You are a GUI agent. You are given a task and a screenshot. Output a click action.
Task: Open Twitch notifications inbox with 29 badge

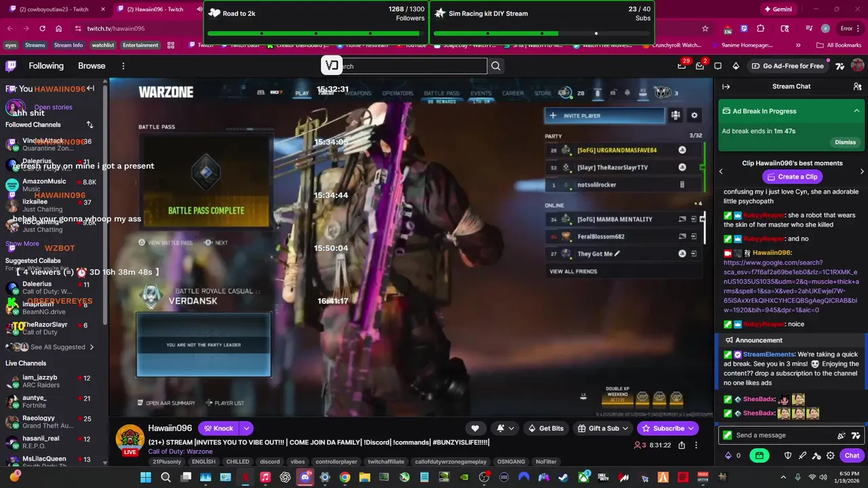click(682, 66)
